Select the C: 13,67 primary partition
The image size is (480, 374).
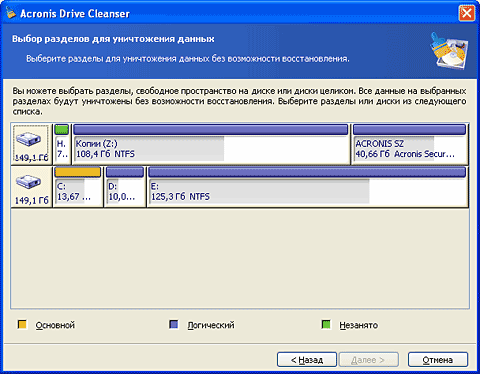point(78,187)
